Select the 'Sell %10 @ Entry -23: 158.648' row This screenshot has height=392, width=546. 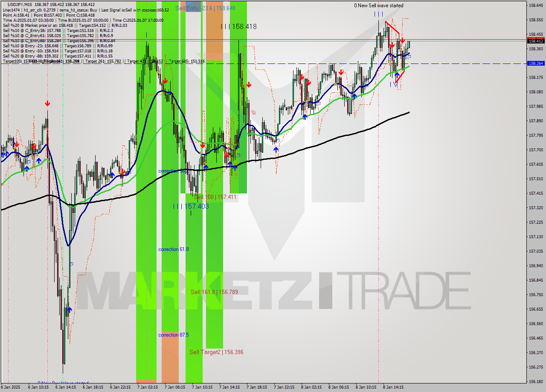[58, 46]
